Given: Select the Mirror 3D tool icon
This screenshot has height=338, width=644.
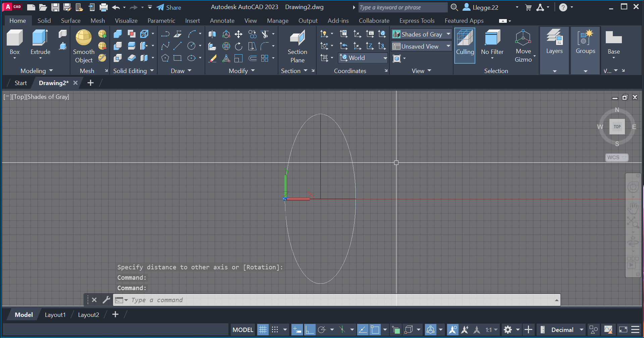Looking at the screenshot, I should [212, 34].
